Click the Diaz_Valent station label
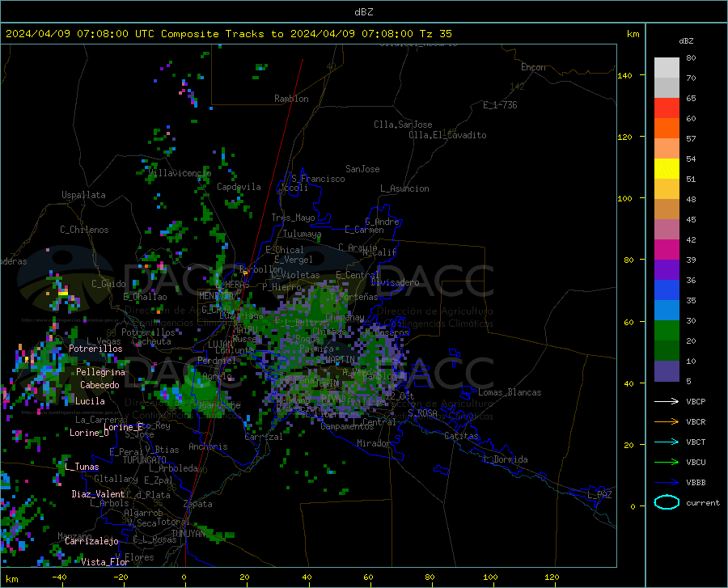 [98, 494]
